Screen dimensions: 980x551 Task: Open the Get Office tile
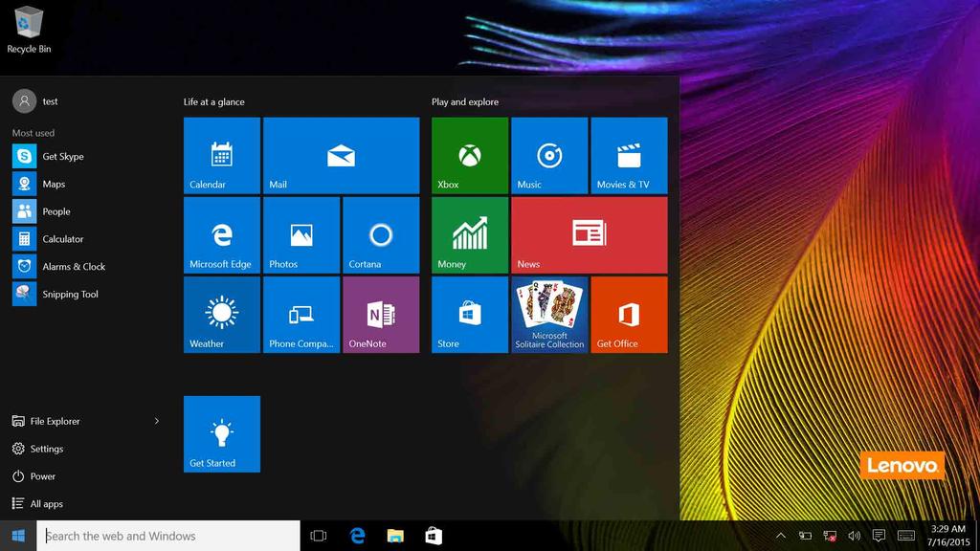click(630, 315)
